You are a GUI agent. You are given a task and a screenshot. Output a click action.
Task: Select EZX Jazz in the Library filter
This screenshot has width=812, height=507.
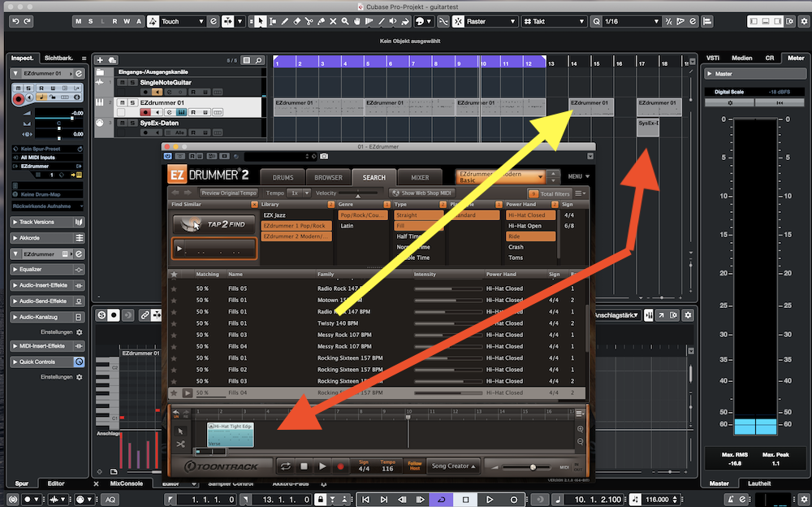[x=296, y=215]
